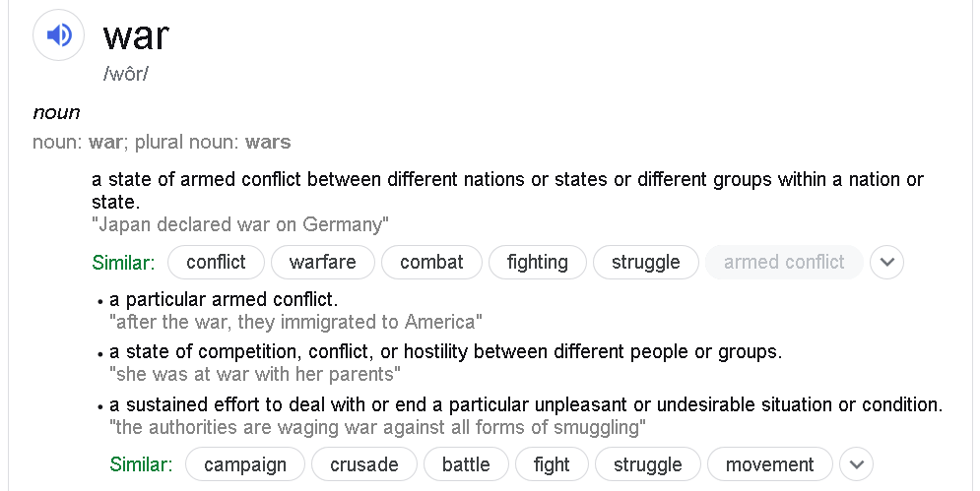This screenshot has height=491, width=980.
Task: Click the phonetic spelling /wôr/
Action: click(126, 74)
